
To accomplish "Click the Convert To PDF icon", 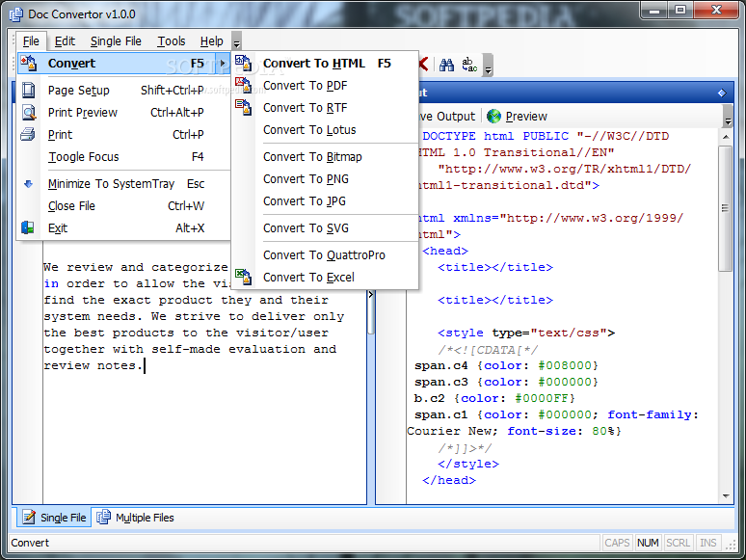I will pyautogui.click(x=244, y=85).
